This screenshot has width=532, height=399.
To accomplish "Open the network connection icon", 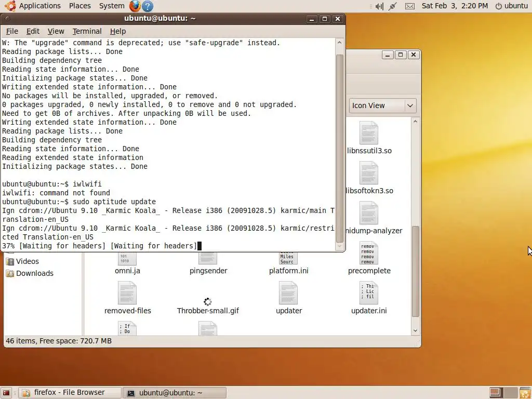I will click(x=393, y=6).
